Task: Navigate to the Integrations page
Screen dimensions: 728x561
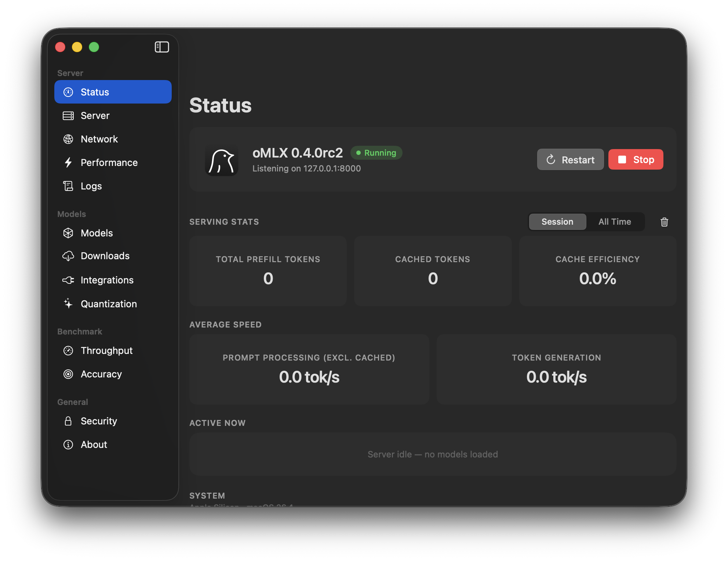Action: (113, 280)
